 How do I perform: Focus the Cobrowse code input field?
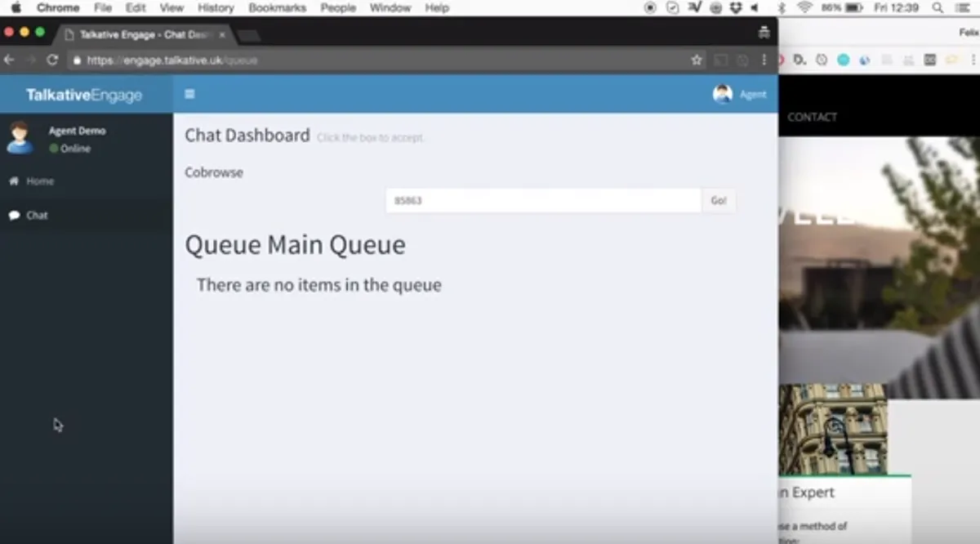pos(543,200)
